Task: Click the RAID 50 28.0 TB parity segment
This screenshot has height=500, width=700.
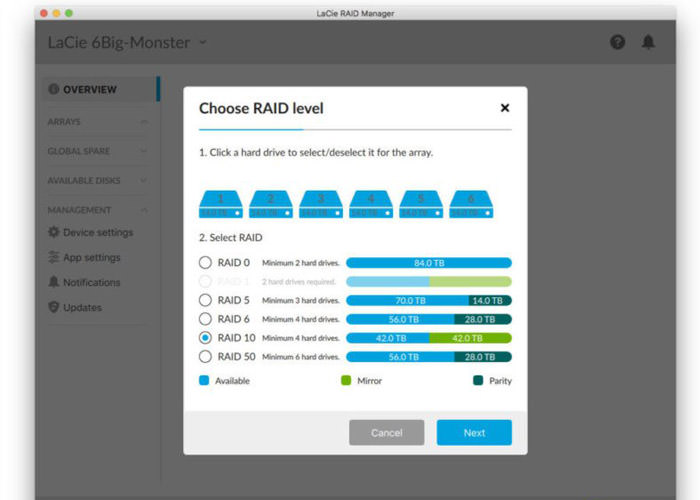Action: point(483,357)
